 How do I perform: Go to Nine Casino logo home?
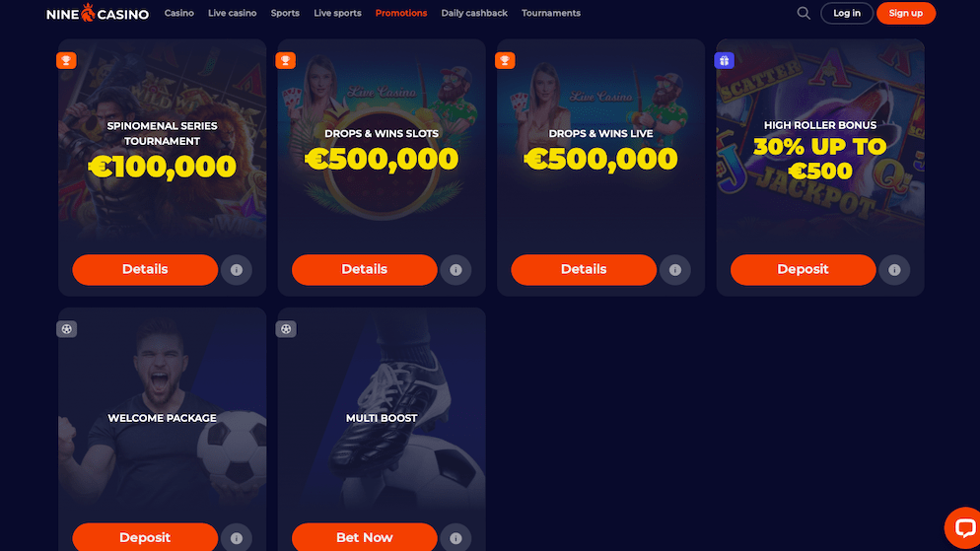98,13
